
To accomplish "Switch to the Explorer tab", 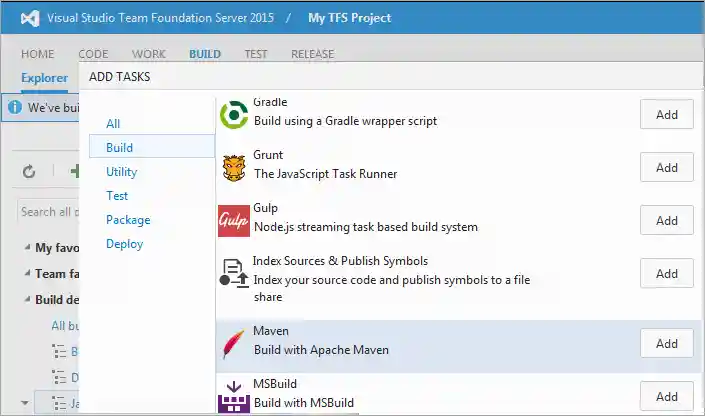I will pos(45,78).
